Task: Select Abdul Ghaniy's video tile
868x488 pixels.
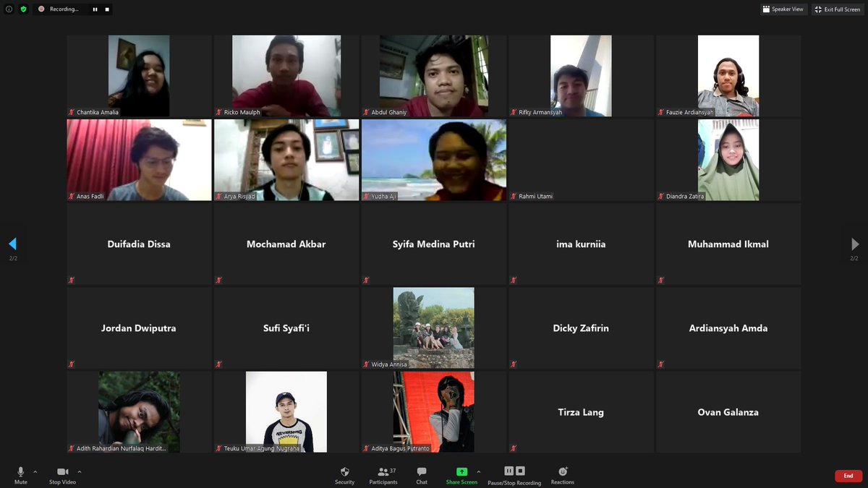Action: click(434, 76)
